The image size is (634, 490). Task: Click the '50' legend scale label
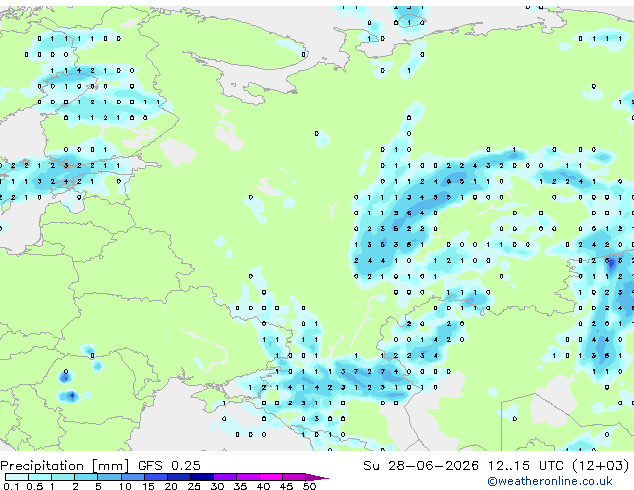pos(309,486)
